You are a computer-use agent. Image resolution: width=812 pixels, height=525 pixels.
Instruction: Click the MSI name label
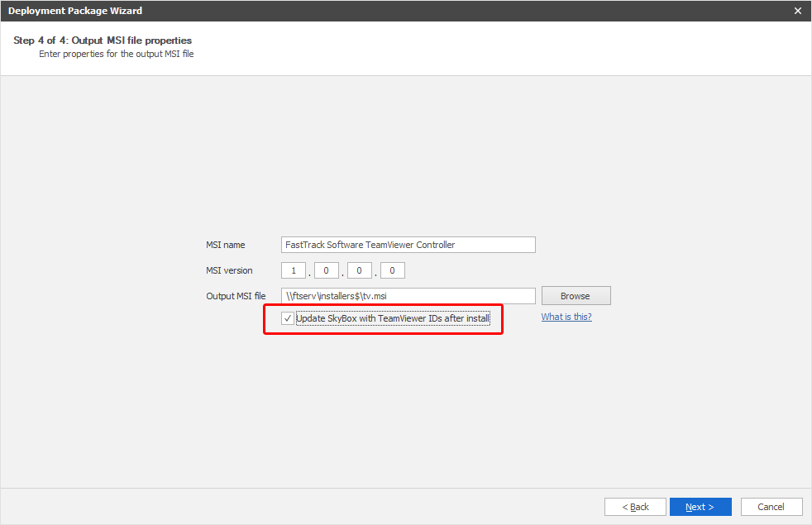pos(225,245)
